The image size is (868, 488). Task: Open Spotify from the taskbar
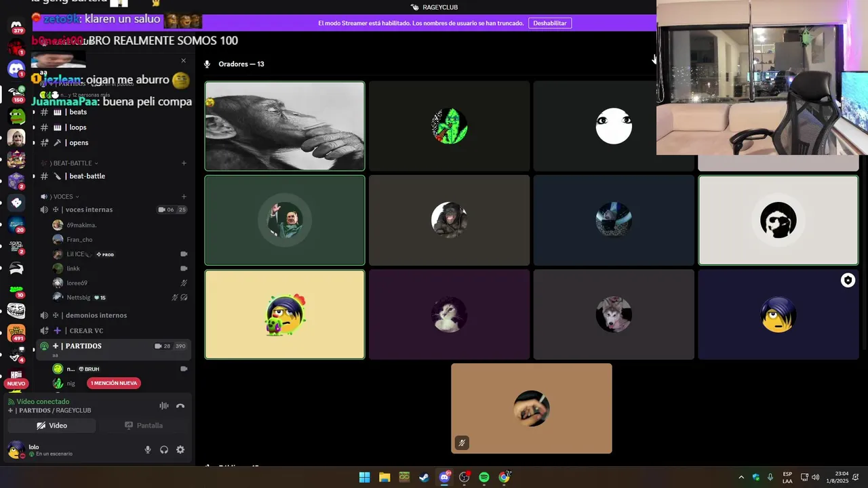click(484, 477)
